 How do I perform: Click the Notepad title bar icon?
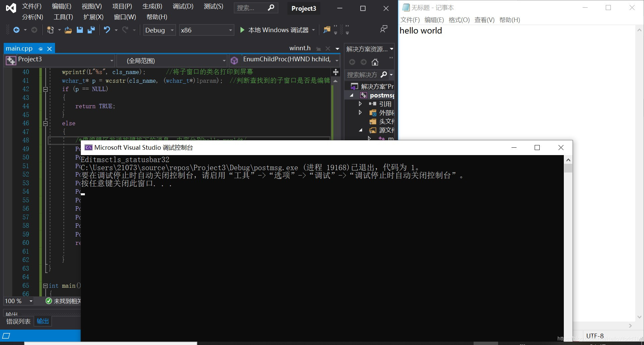tap(406, 7)
